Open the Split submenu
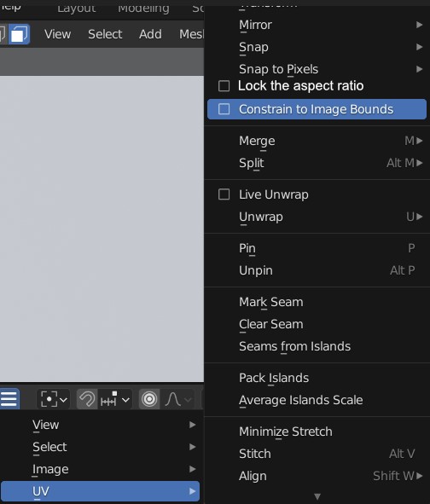The height and width of the screenshot is (504, 430). [317, 163]
